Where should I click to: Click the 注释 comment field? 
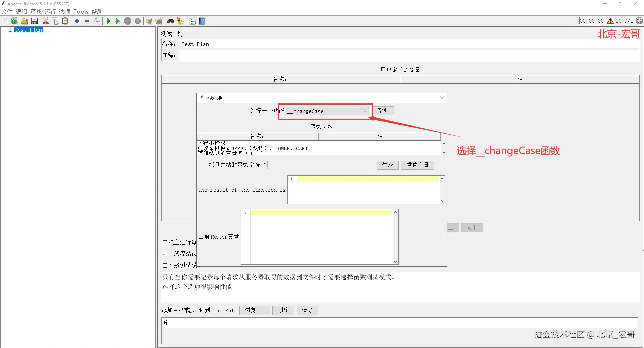pyautogui.click(x=409, y=55)
